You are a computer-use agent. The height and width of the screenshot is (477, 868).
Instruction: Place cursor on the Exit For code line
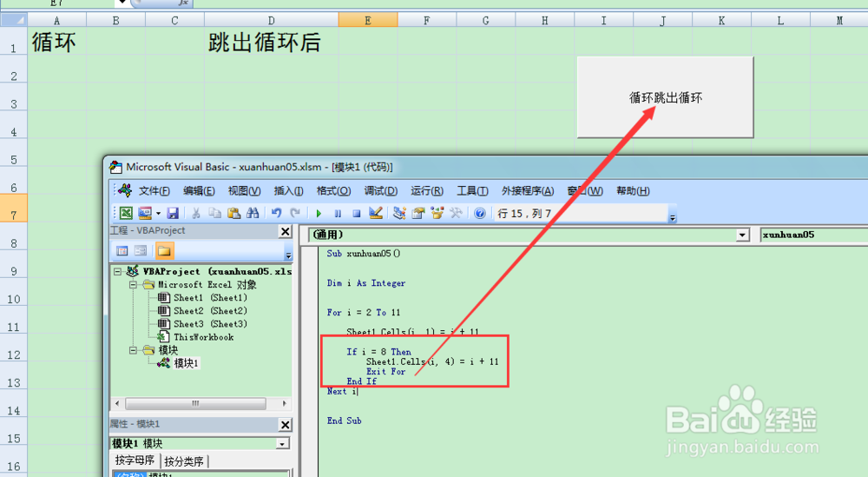386,372
